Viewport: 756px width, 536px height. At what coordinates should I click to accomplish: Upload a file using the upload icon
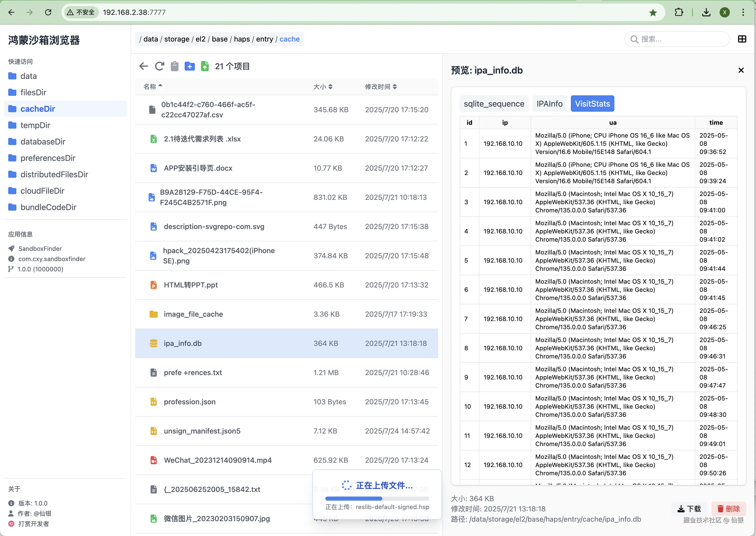(205, 66)
